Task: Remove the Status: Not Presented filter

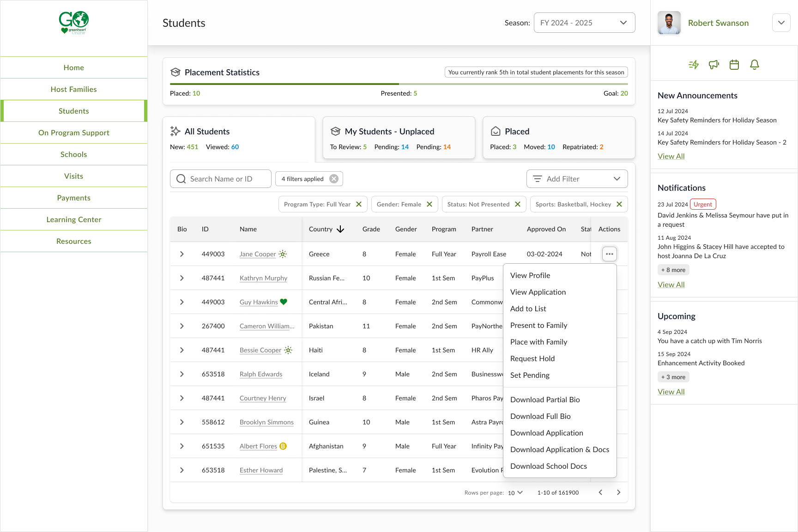Action: coord(518,204)
